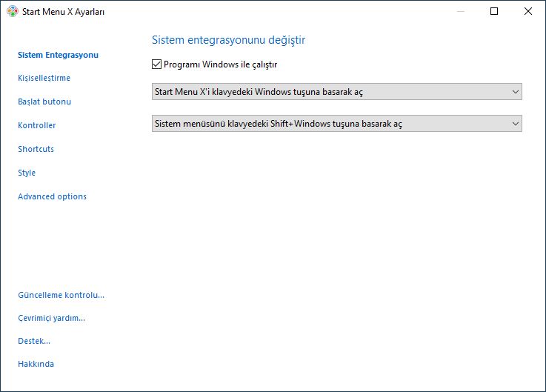The image size is (546, 392).
Task: Open Advanced options
Action: [53, 196]
